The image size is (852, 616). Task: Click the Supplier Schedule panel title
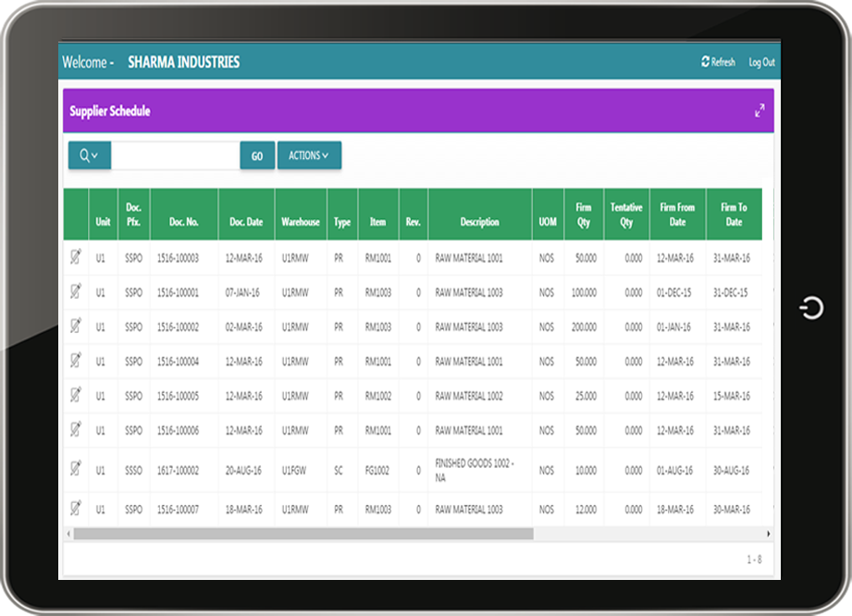pos(110,111)
